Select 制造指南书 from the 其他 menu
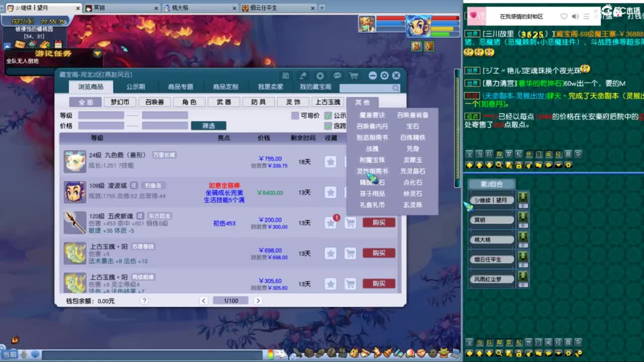The height and width of the screenshot is (362, 644). pyautogui.click(x=372, y=137)
